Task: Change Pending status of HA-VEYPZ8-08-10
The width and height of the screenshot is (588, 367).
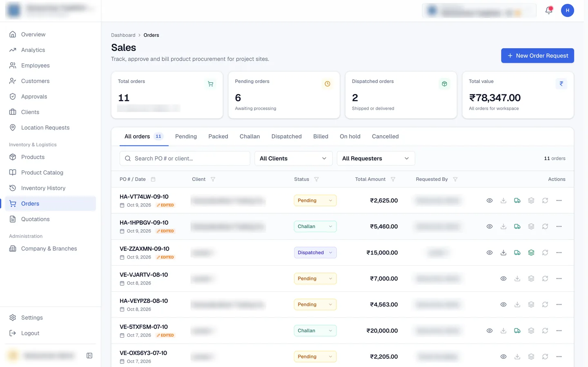Action: coord(315,304)
